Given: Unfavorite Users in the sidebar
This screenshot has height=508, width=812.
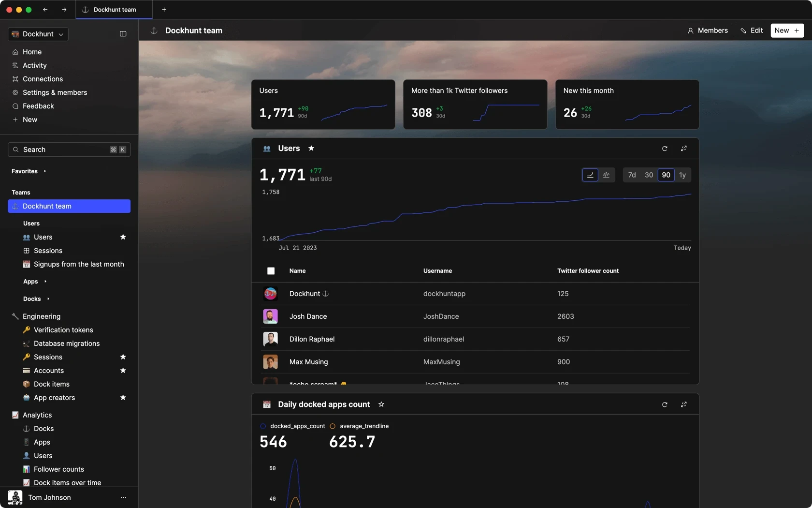Looking at the screenshot, I should pos(123,237).
